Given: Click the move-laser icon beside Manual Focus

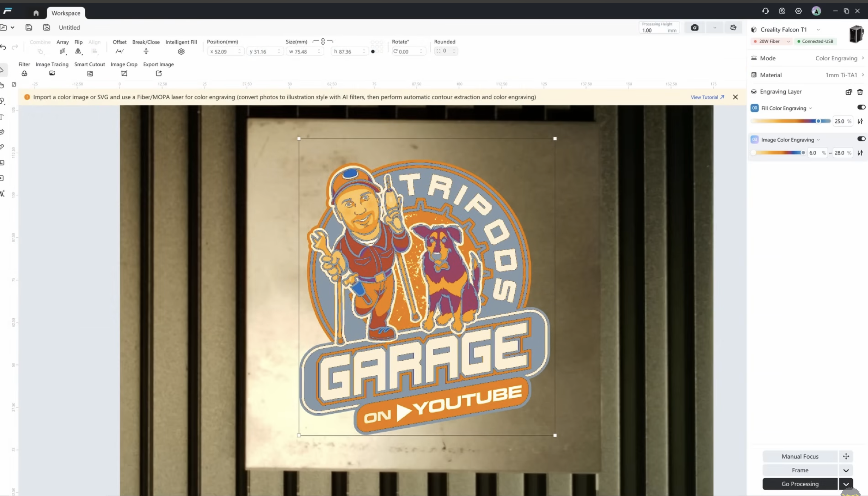Looking at the screenshot, I should click(846, 456).
